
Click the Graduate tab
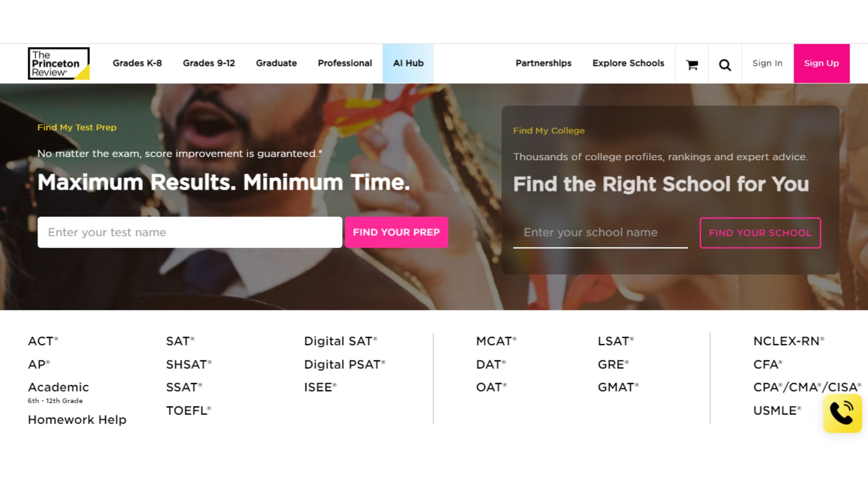pyautogui.click(x=276, y=63)
